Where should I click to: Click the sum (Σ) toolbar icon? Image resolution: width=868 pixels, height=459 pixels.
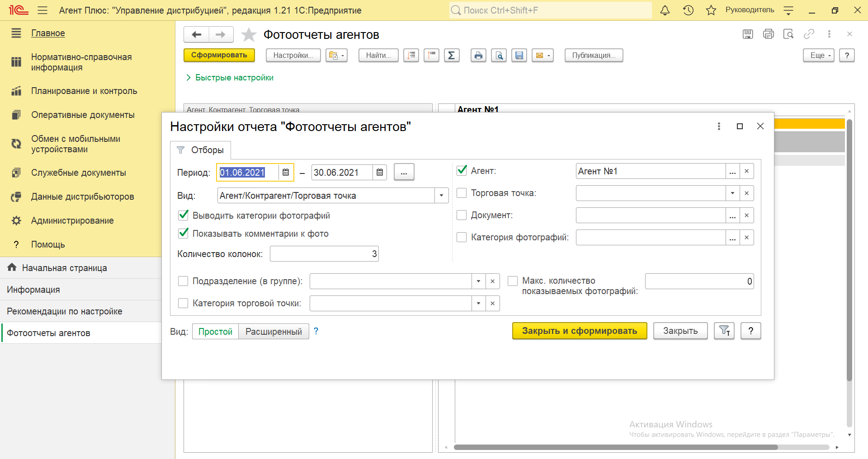(x=451, y=55)
